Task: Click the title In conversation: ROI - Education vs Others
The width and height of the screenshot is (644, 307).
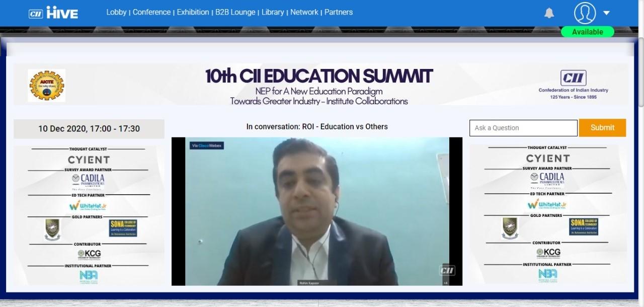Action: (317, 127)
